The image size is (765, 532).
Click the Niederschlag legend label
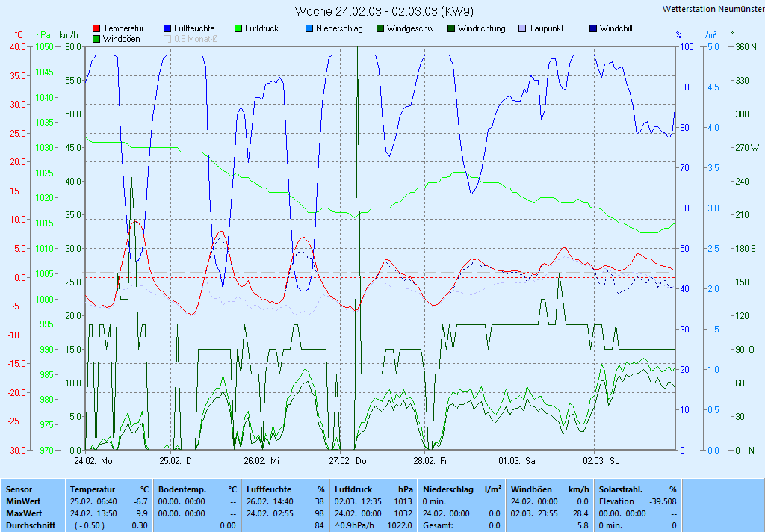[x=339, y=28]
